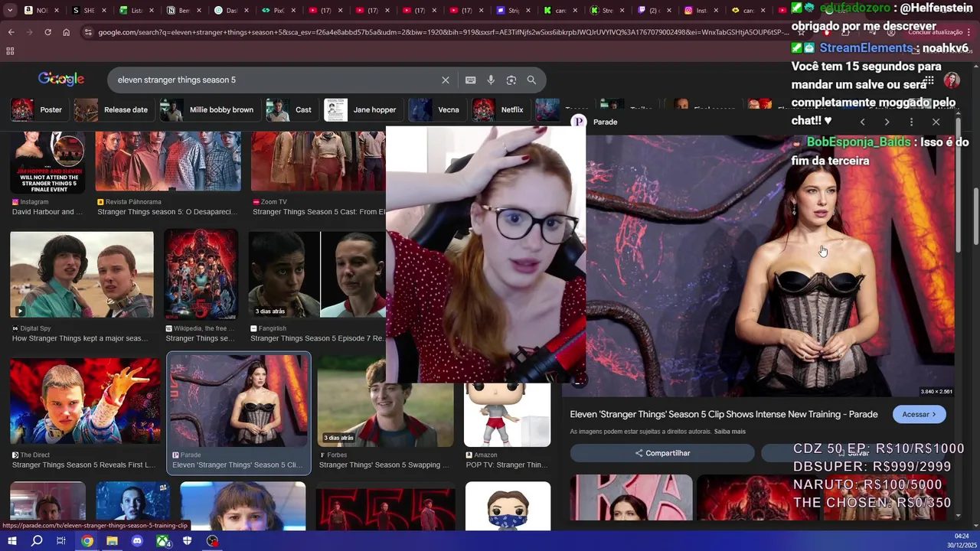The image size is (980, 551).
Task: Click the Zoom TV Season 5 Cast result
Action: click(319, 212)
